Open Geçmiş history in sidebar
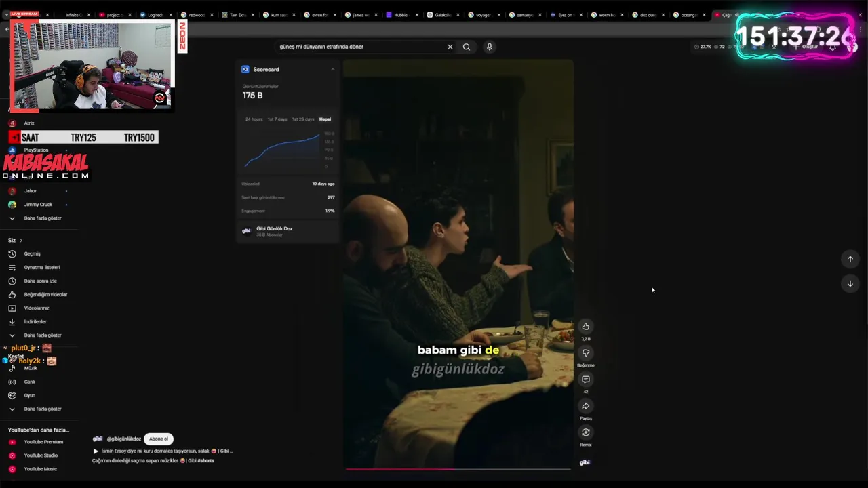 pyautogui.click(x=33, y=253)
